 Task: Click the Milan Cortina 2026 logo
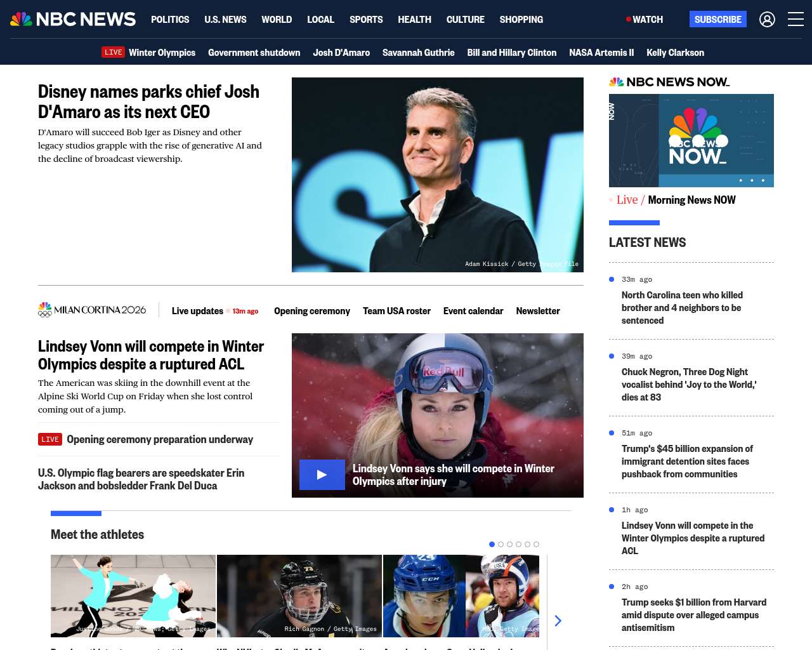(92, 310)
